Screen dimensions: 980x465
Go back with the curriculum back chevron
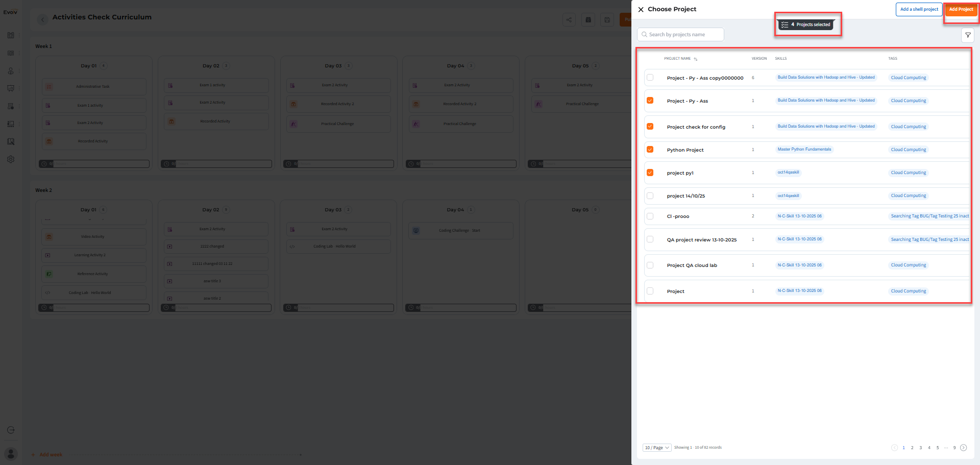pos(43,20)
